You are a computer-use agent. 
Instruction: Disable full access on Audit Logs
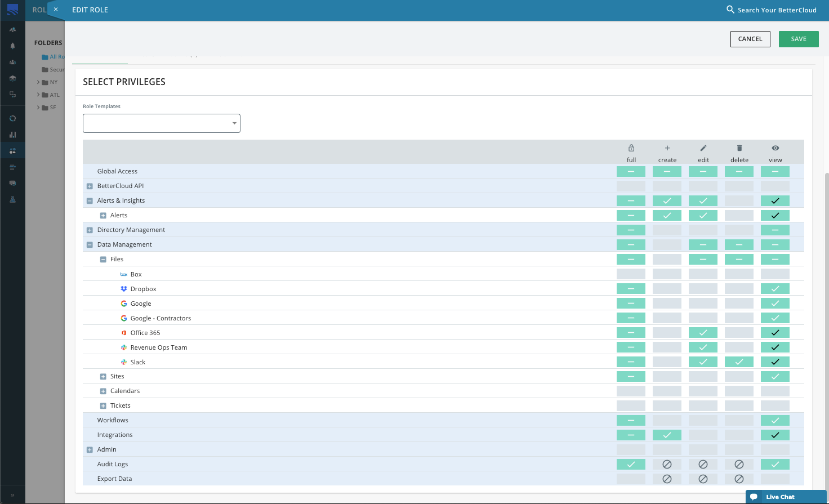pos(631,464)
